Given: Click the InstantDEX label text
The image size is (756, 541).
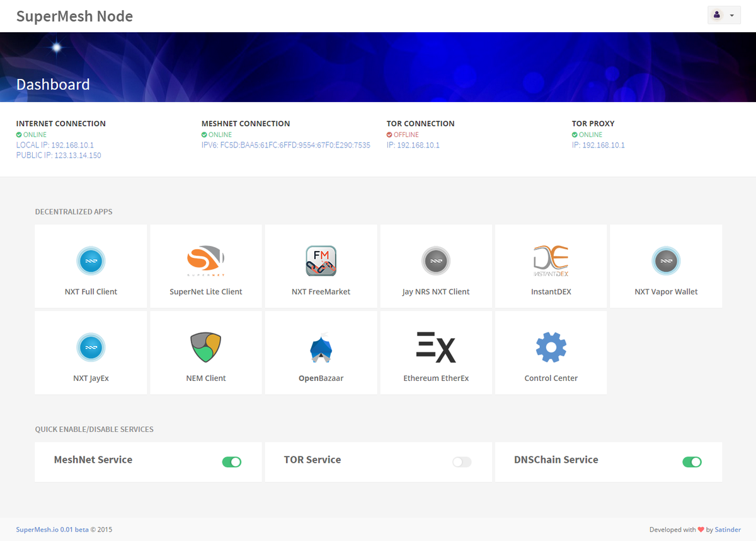Looking at the screenshot, I should (x=551, y=291).
